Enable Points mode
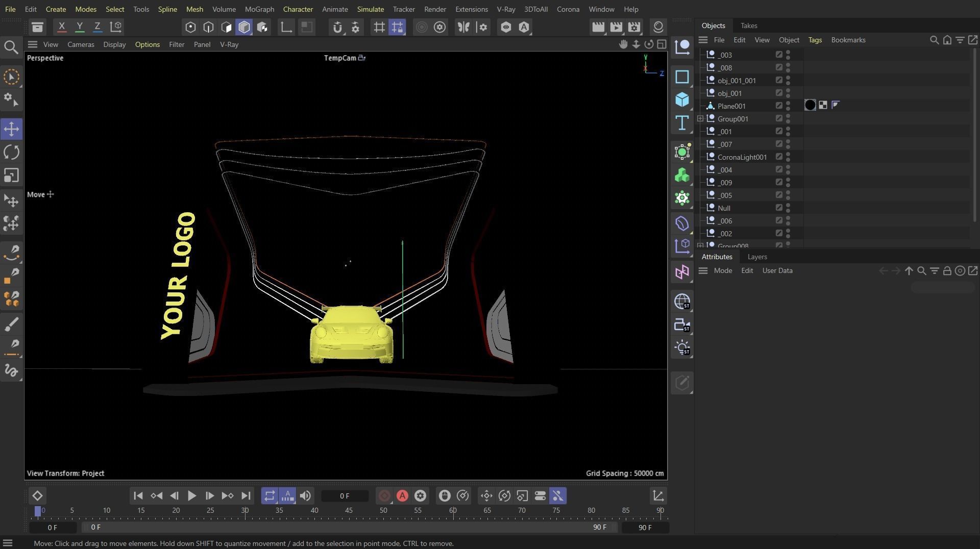 [x=190, y=27]
